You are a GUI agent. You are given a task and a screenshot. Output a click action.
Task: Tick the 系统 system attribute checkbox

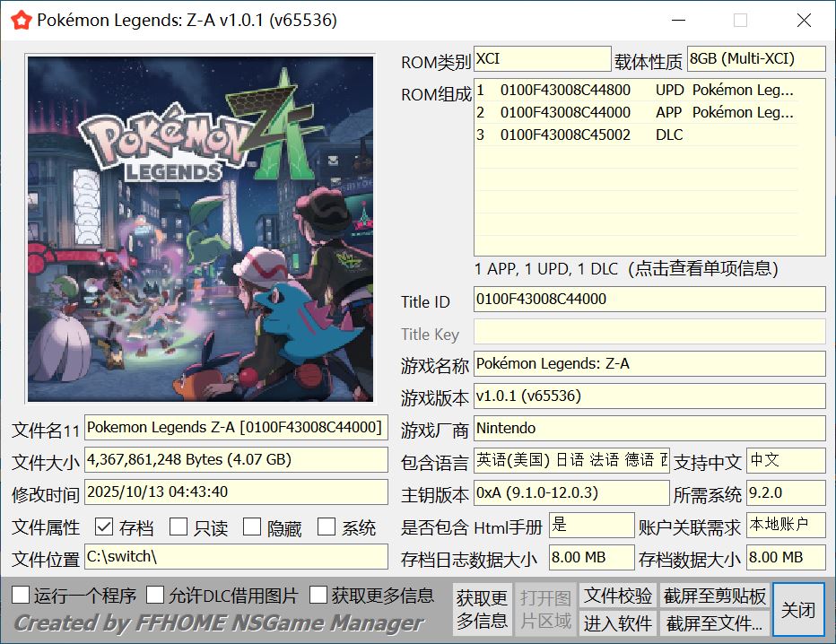(x=327, y=527)
